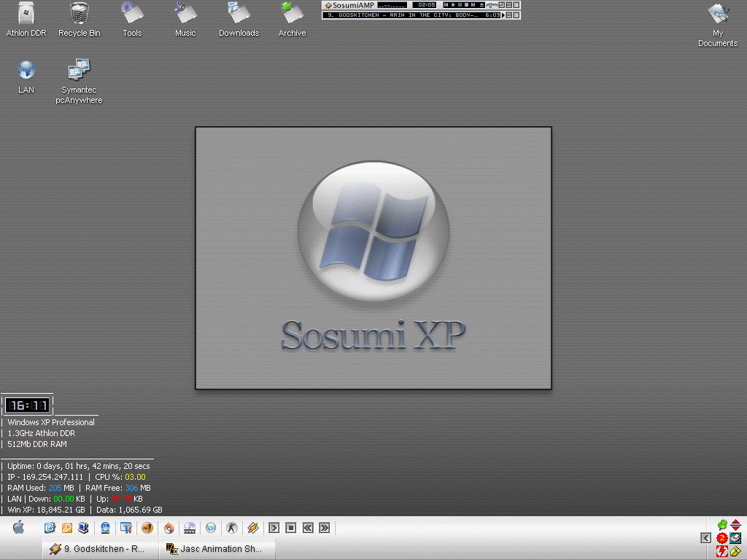Screen dimensions: 747x560
Task: Click the double right arrow taskbar button
Action: (325, 528)
